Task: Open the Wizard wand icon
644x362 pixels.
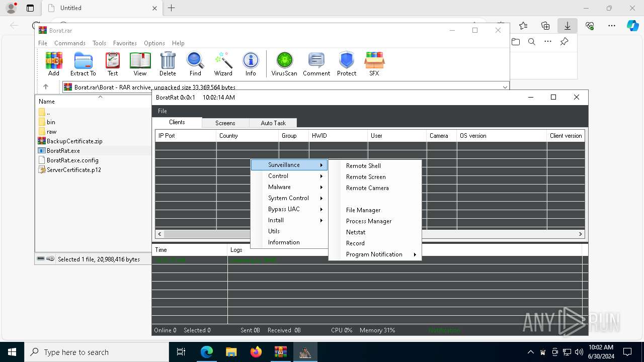Action: pos(223,64)
